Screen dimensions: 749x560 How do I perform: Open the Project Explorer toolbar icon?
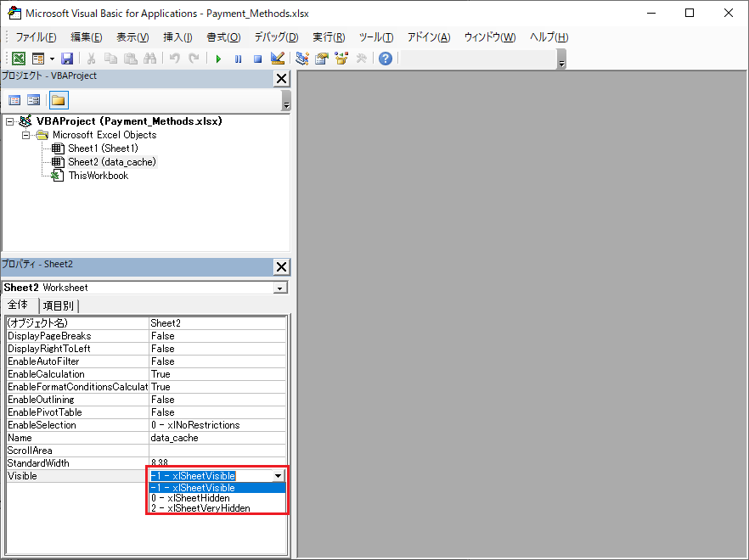click(302, 59)
